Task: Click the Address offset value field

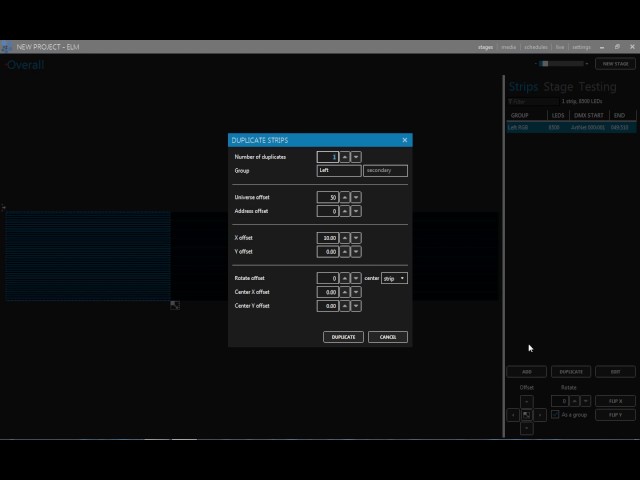Action: tap(328, 211)
